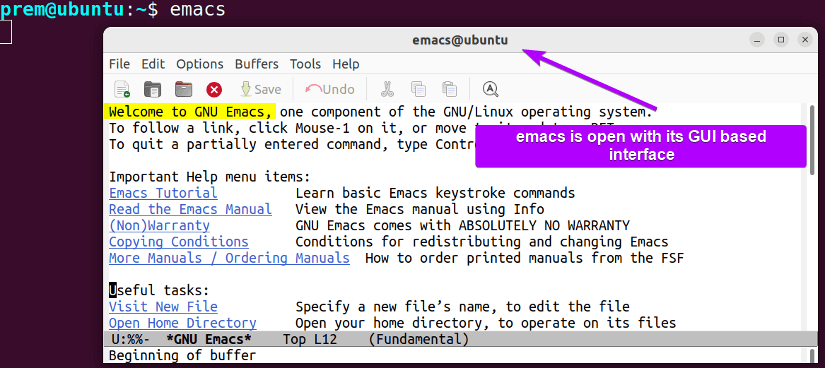The image size is (825, 368).
Task: Click the 'Important Help menu items:' heading
Action: tap(210, 177)
